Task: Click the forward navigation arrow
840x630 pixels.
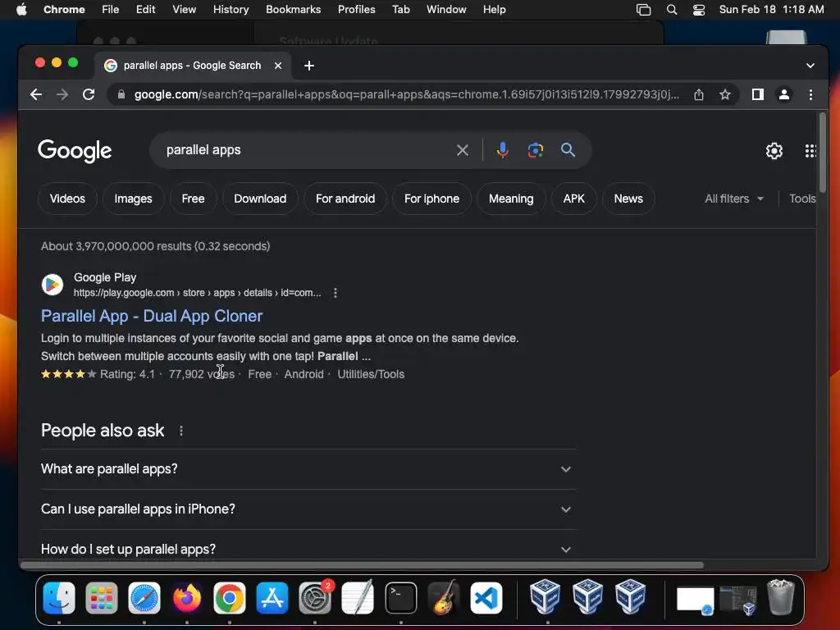Action: coord(62,95)
